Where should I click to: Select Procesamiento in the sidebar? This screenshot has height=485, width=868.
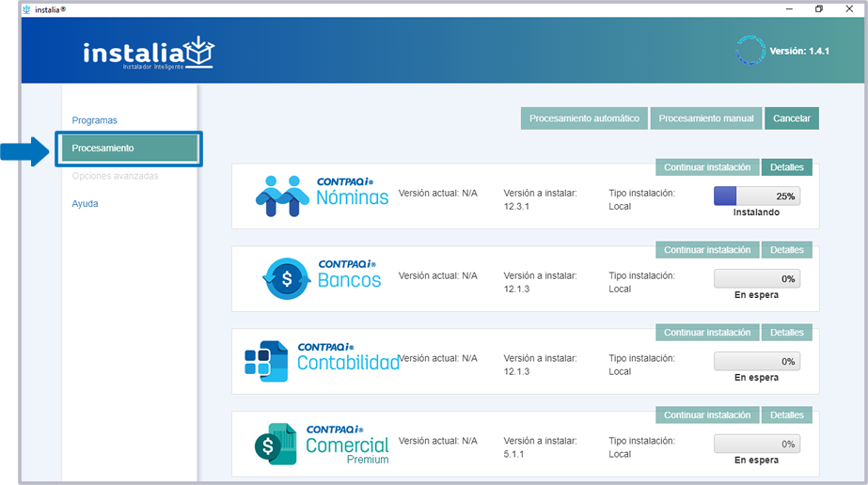(130, 149)
